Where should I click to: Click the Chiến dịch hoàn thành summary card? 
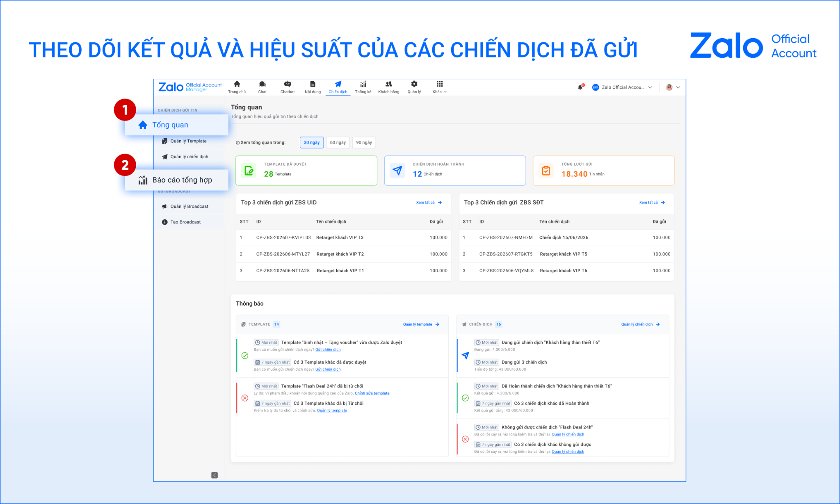(455, 171)
